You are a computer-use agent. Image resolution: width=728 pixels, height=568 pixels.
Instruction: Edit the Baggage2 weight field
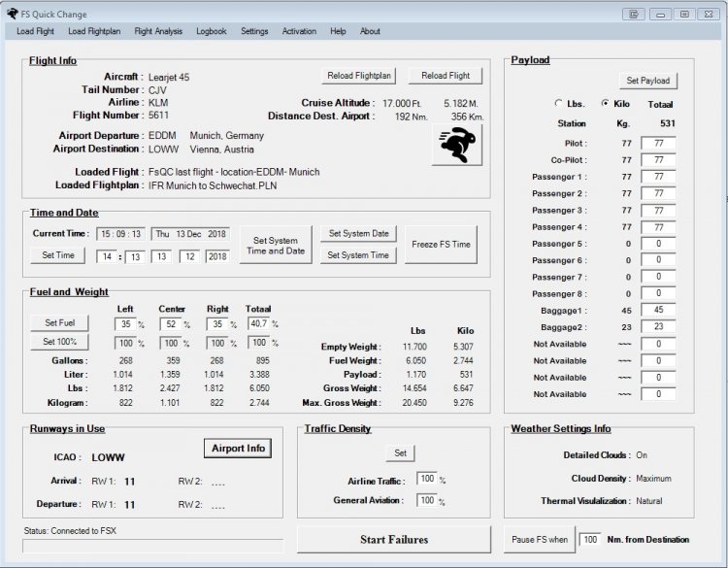point(658,326)
